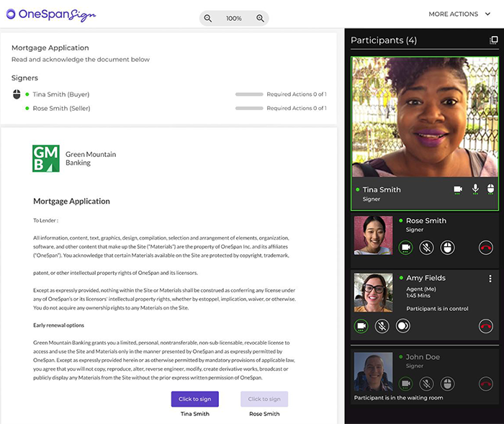Toggle John Doe's camera button

pos(405,384)
